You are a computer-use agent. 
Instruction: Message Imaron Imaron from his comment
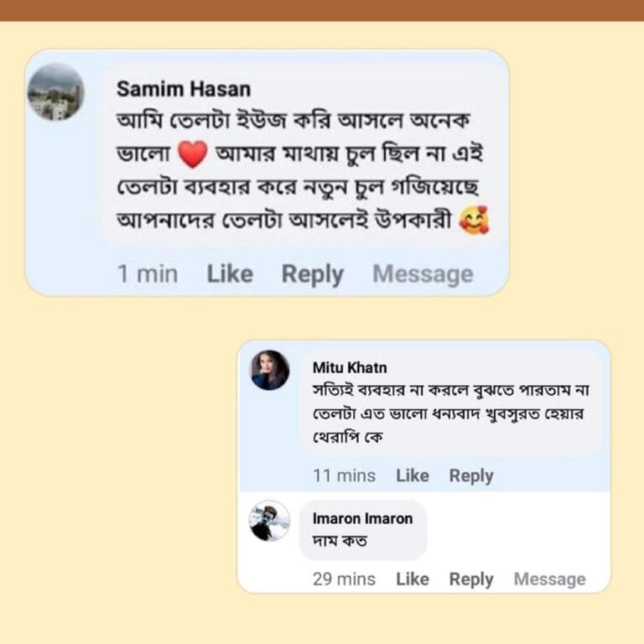point(549,579)
